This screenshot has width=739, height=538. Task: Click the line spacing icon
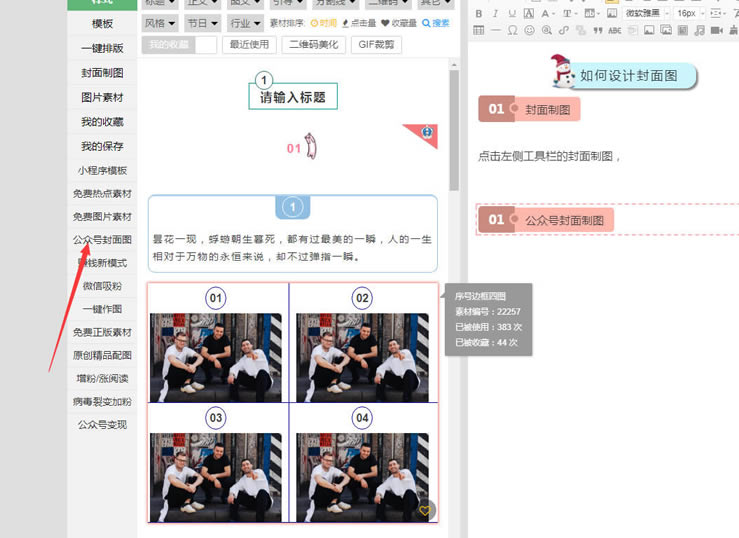point(716,14)
